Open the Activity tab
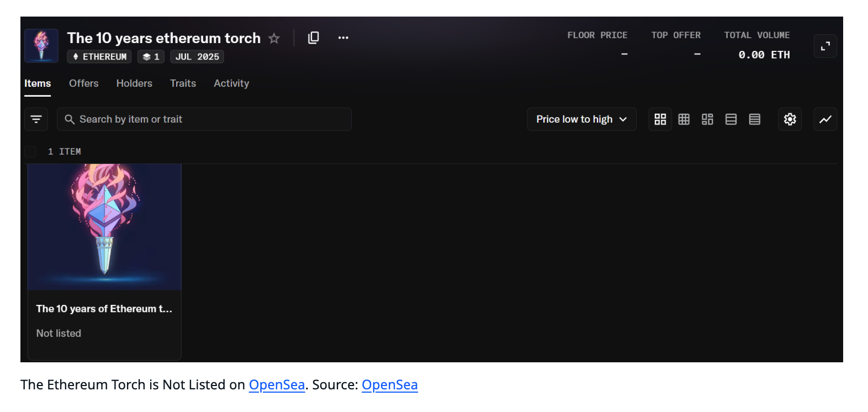 [x=231, y=83]
